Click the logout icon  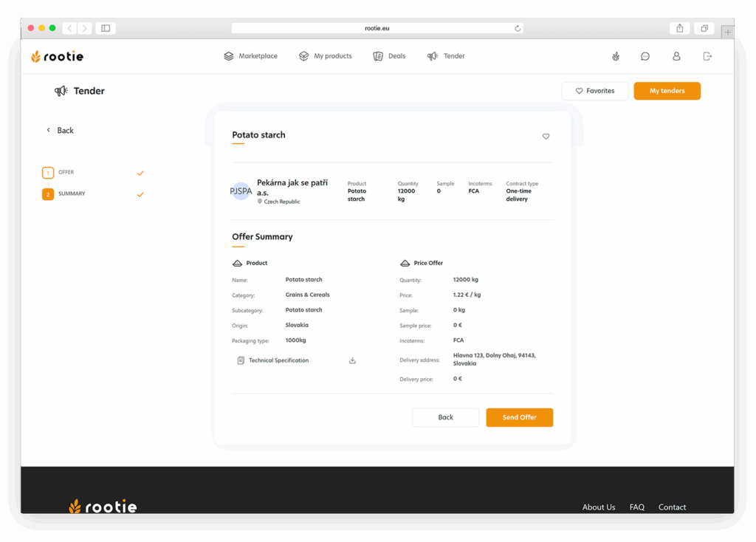tap(707, 56)
